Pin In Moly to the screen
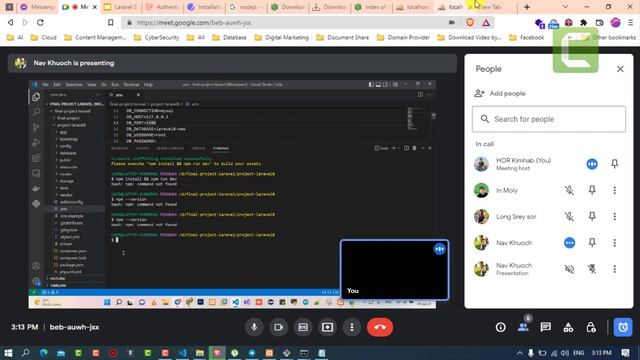640x360 pixels. click(592, 190)
